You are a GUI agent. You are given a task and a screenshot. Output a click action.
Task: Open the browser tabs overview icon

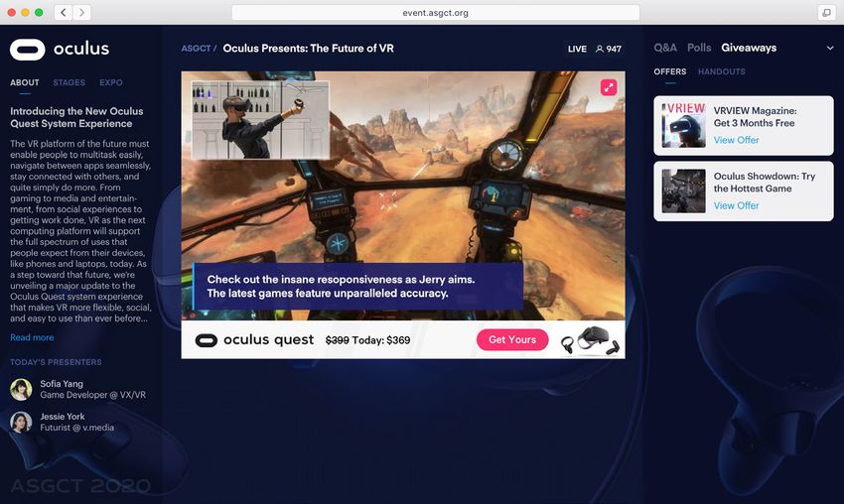coord(827,12)
